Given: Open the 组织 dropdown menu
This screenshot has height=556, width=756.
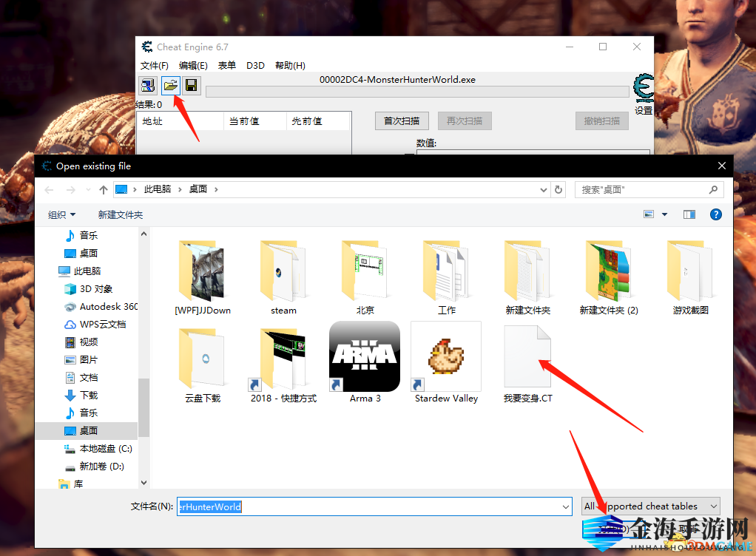Looking at the screenshot, I should tap(61, 215).
